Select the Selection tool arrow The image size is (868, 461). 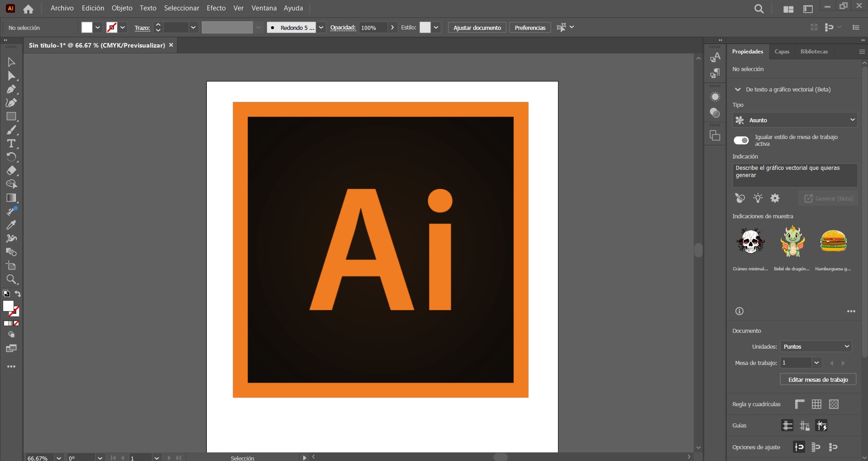coord(11,62)
